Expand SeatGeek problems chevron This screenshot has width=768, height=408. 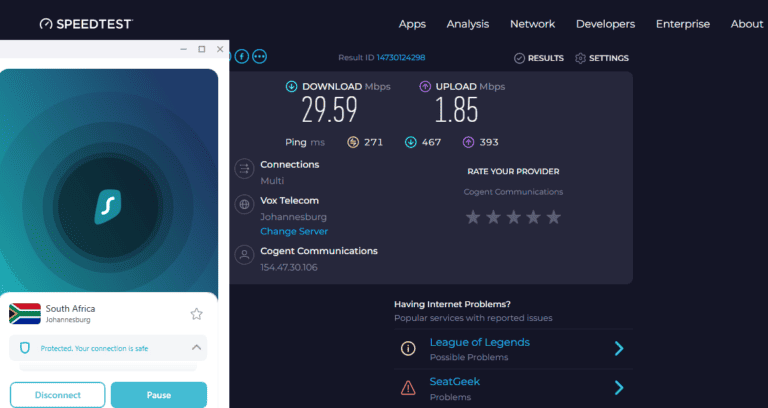619,387
